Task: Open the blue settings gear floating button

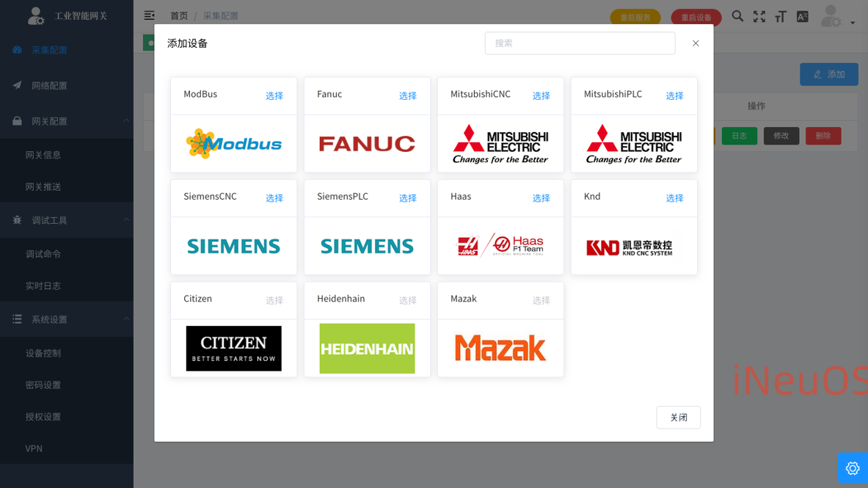Action: pyautogui.click(x=853, y=468)
